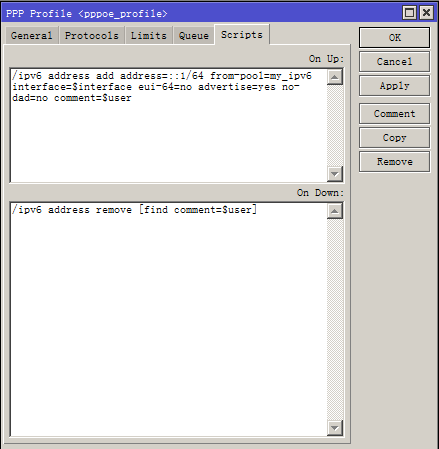Click the On Up scroll up arrow
This screenshot has width=439, height=449.
pos(335,77)
